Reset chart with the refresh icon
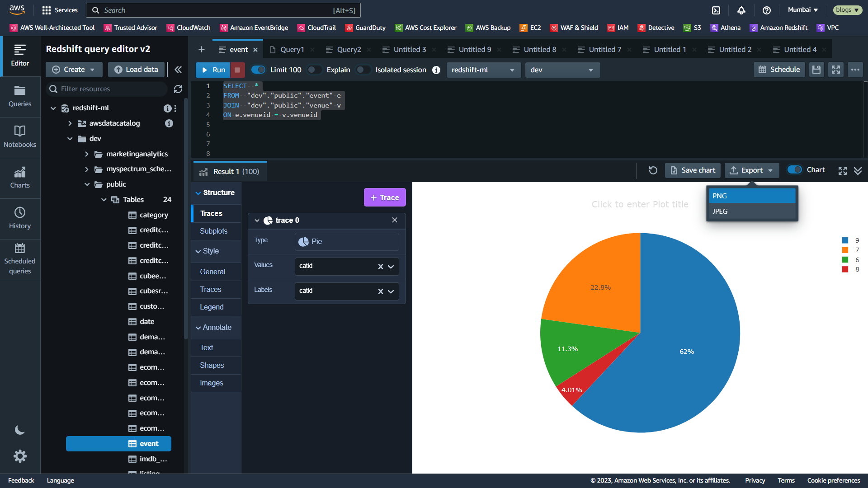Viewport: 868px width, 488px height. (653, 170)
